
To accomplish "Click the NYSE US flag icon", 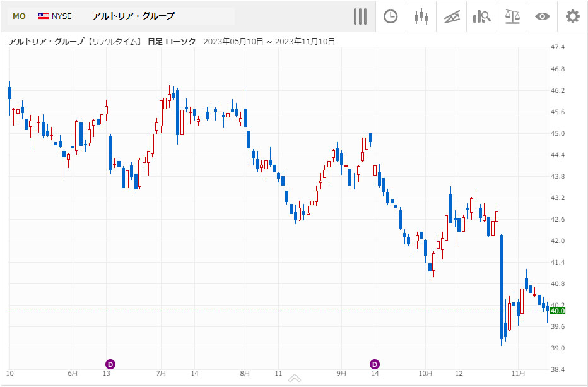I will [x=44, y=16].
